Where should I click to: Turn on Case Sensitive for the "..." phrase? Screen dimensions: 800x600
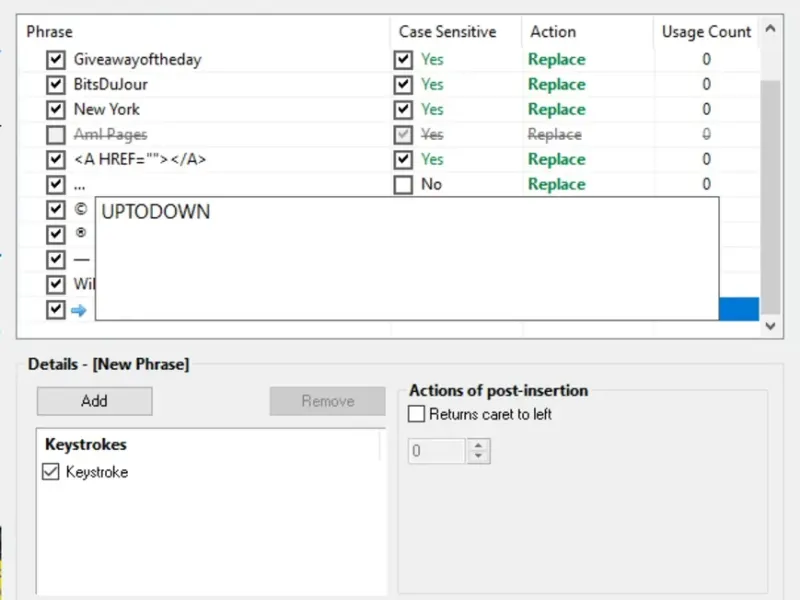pyautogui.click(x=403, y=185)
